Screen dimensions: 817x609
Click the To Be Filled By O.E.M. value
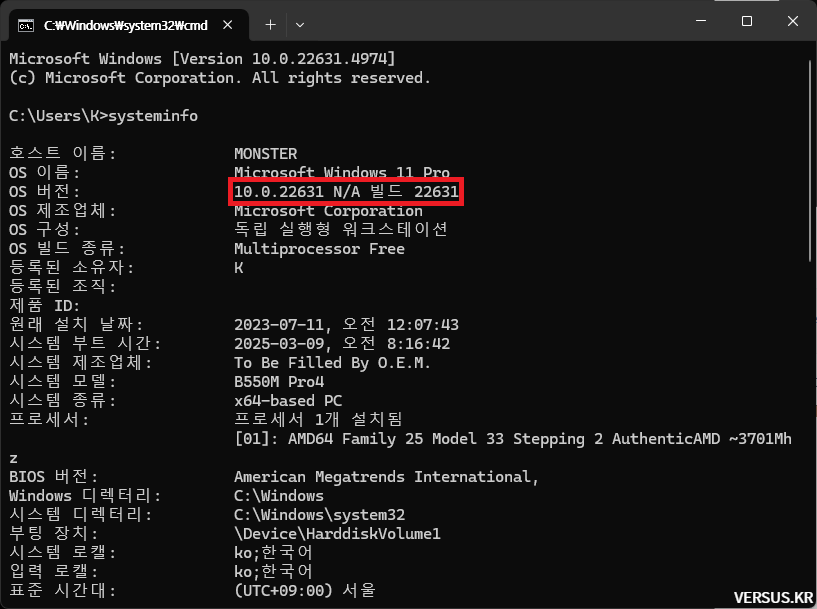pos(332,363)
